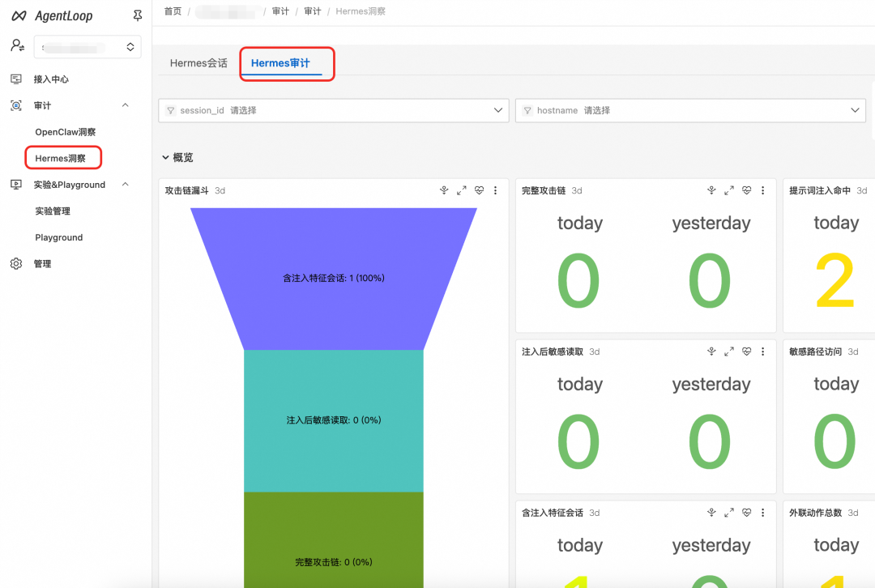Collapse the 审计 sidebar group
This screenshot has height=588, width=875.
(x=125, y=105)
